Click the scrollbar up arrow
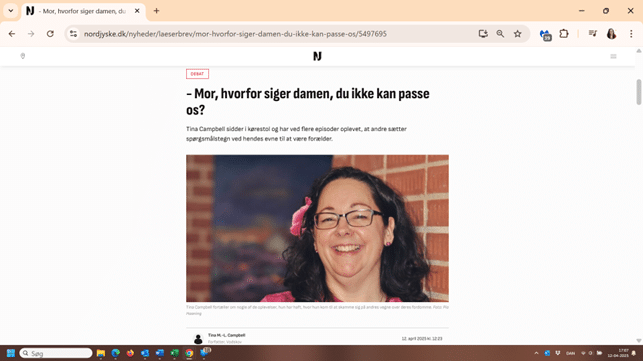The height and width of the screenshot is (361, 643). click(638, 51)
